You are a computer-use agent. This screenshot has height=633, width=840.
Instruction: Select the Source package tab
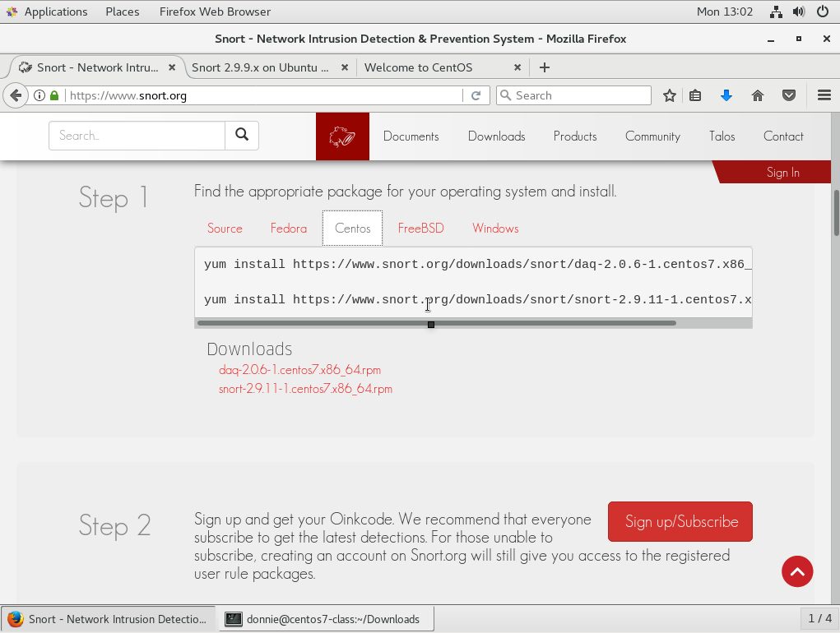[225, 229]
